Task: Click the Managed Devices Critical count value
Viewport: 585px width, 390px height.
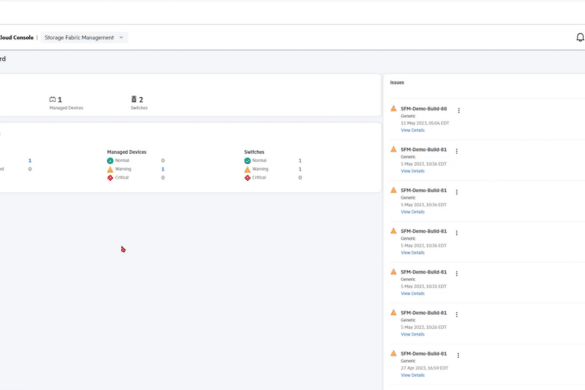Action: [163, 178]
